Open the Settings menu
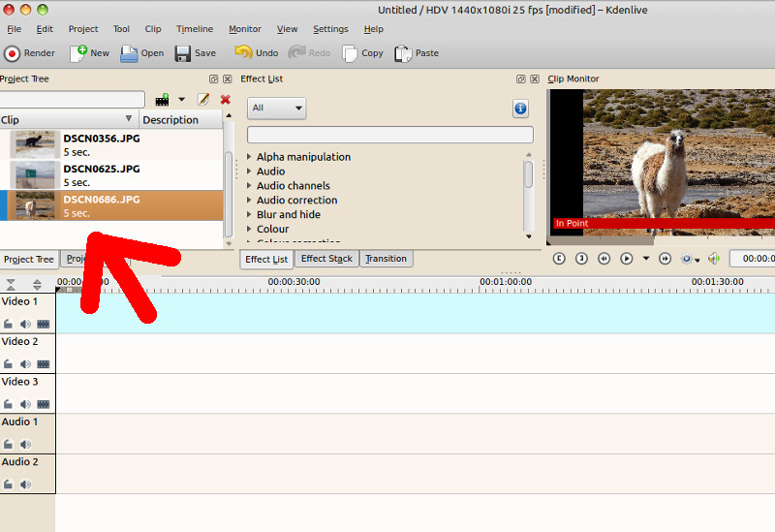 330,29
